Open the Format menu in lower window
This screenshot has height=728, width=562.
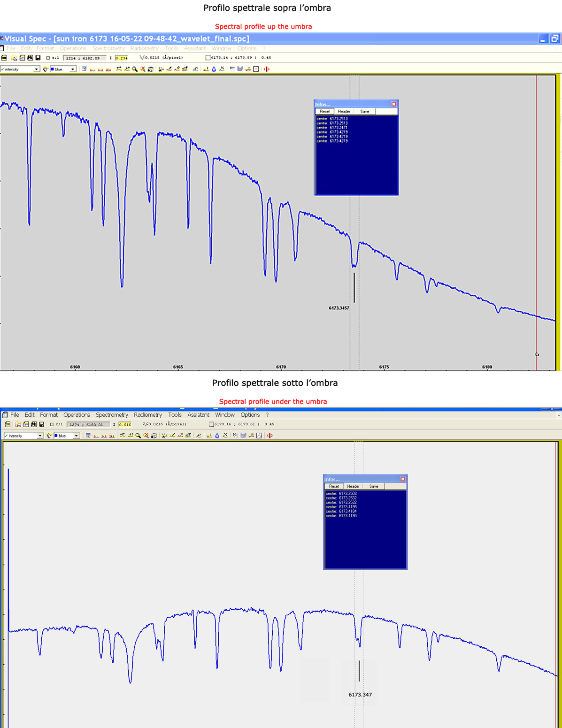point(49,415)
